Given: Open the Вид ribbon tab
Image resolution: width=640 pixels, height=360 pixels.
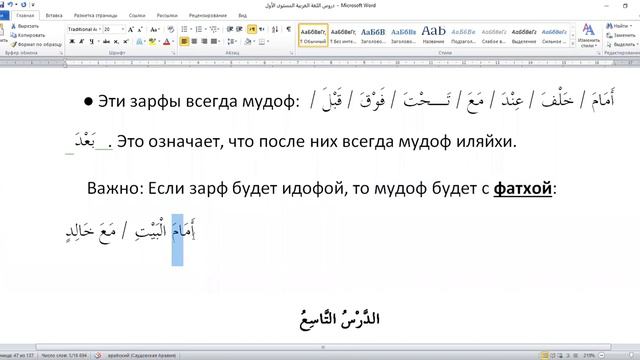Looking at the screenshot, I should (242, 16).
